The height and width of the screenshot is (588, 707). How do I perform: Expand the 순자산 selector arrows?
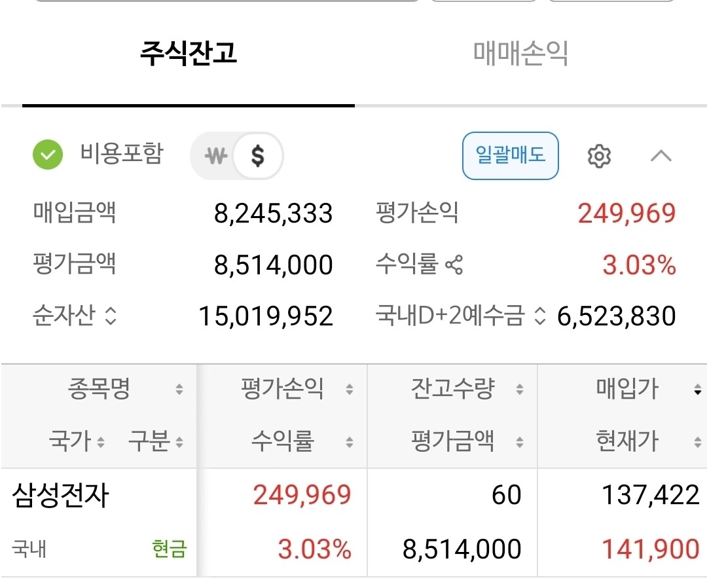pos(111,316)
